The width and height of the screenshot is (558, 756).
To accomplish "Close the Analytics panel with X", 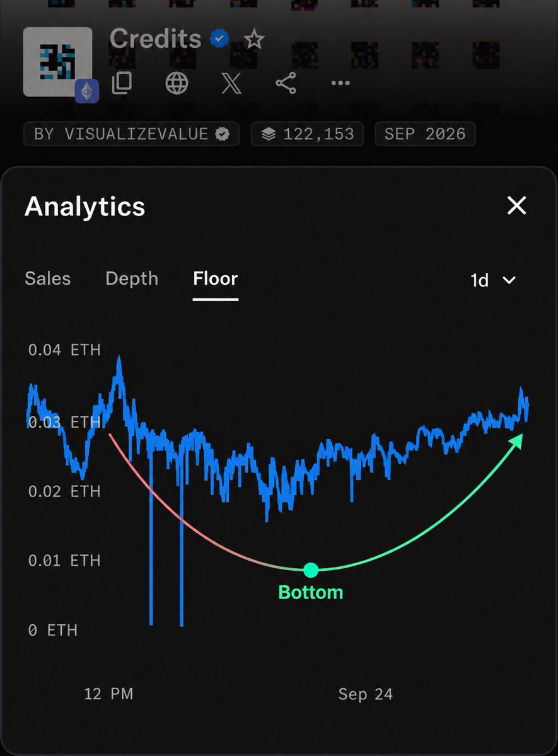I will (517, 205).
